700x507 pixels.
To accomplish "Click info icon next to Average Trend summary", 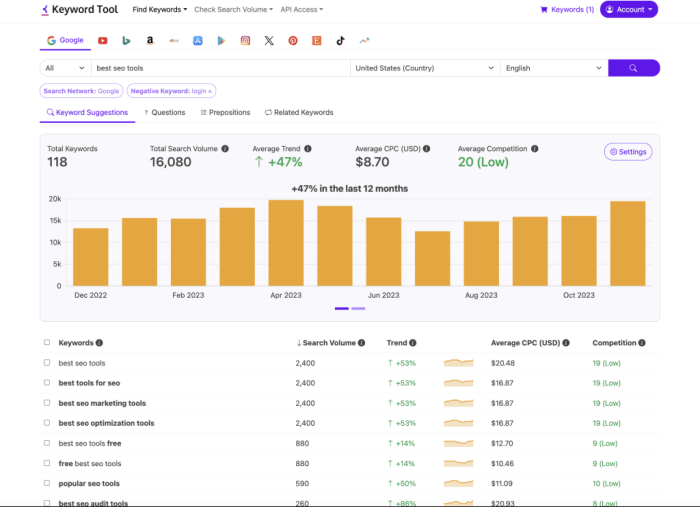I will point(308,149).
